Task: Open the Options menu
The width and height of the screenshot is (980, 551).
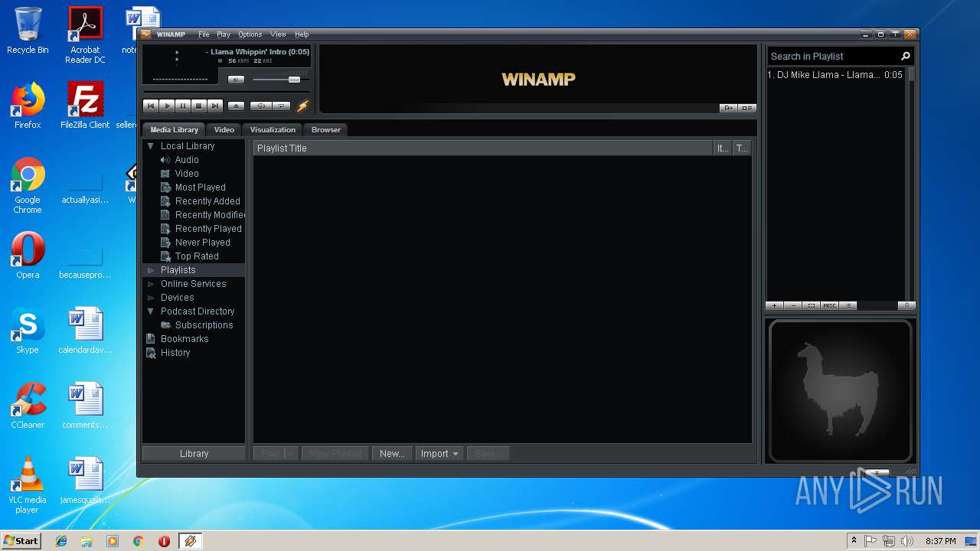Action: pos(250,34)
